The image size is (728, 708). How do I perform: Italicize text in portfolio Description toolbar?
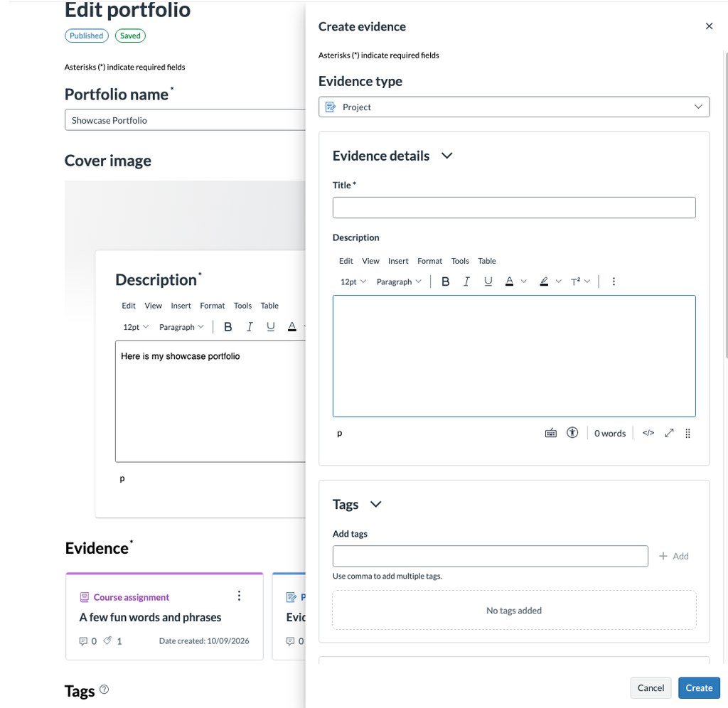[x=250, y=327]
